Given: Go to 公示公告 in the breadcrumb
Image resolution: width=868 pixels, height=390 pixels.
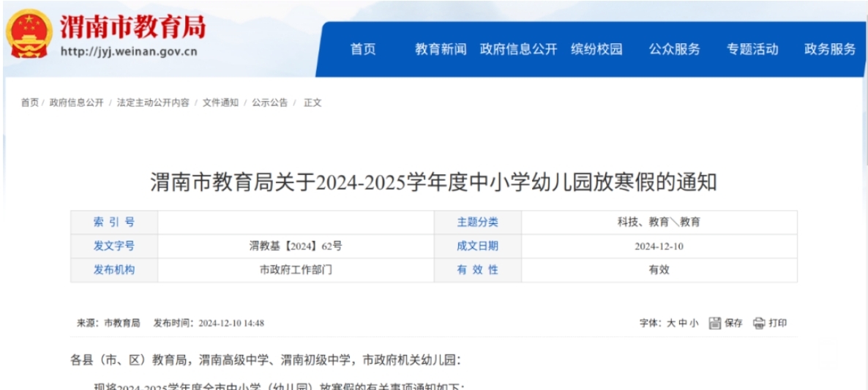Looking at the screenshot, I should point(270,102).
